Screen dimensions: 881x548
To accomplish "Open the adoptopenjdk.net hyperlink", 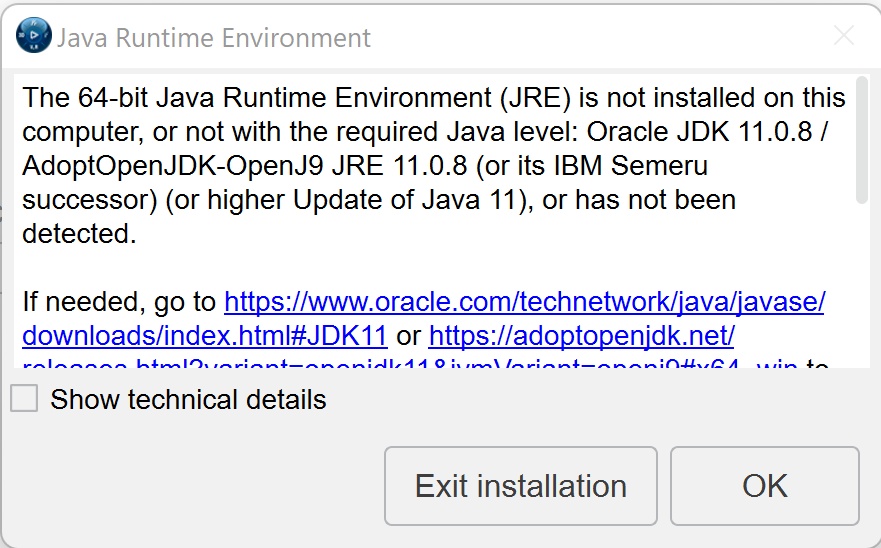I will pos(581,334).
